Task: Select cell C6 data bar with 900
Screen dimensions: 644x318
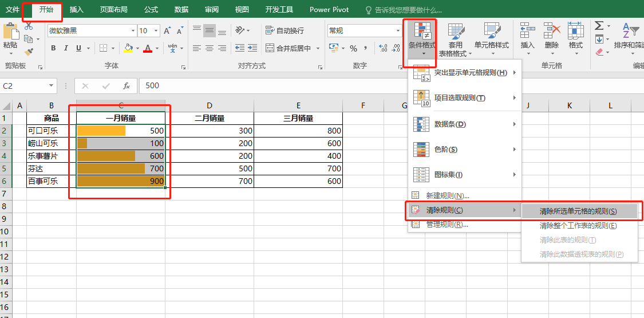Action: 121,181
